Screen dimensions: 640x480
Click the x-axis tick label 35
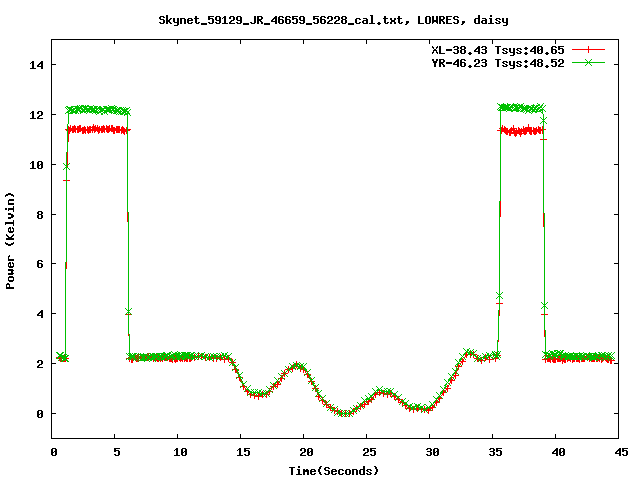click(495, 452)
